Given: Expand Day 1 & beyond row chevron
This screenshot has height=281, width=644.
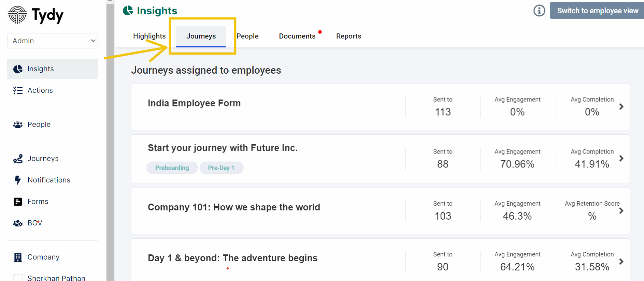Looking at the screenshot, I should (x=621, y=262).
